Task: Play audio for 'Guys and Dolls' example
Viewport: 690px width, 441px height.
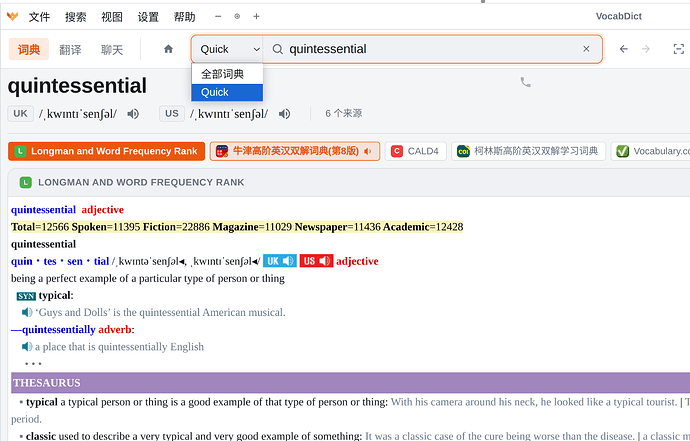Action: [27, 312]
